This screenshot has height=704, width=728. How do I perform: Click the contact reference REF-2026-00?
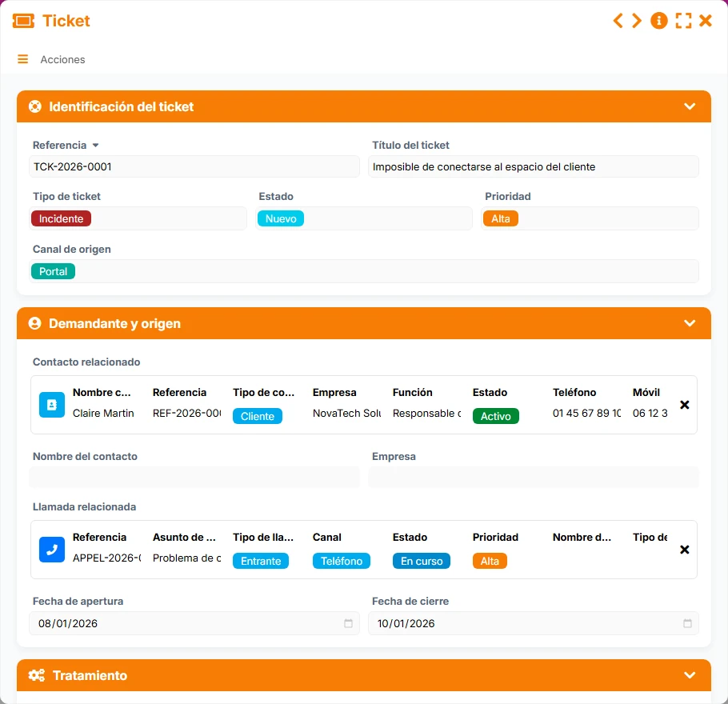(x=186, y=414)
